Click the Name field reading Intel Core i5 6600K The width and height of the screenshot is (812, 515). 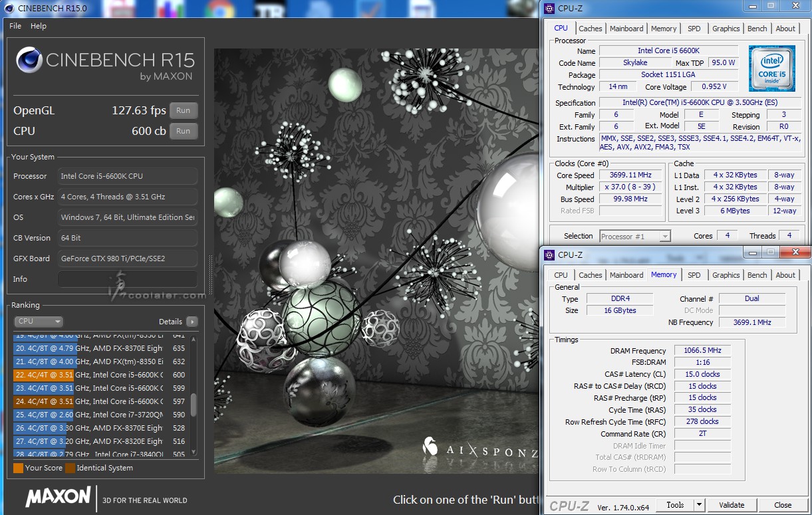(668, 51)
